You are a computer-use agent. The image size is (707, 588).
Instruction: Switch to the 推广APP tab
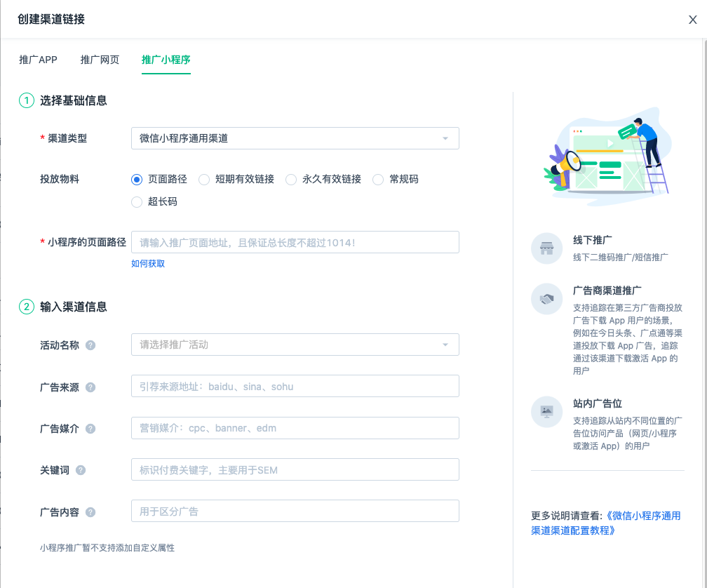pyautogui.click(x=38, y=60)
